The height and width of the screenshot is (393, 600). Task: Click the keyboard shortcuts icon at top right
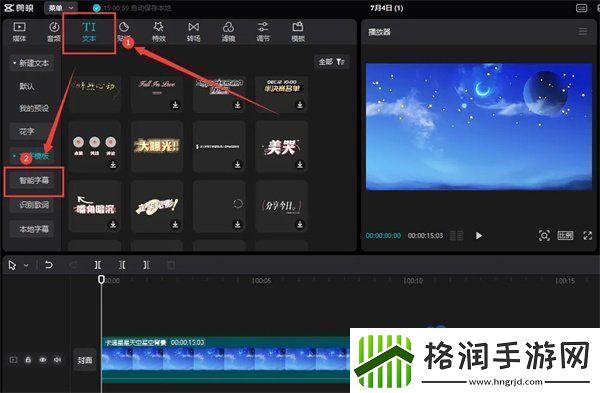tap(582, 8)
